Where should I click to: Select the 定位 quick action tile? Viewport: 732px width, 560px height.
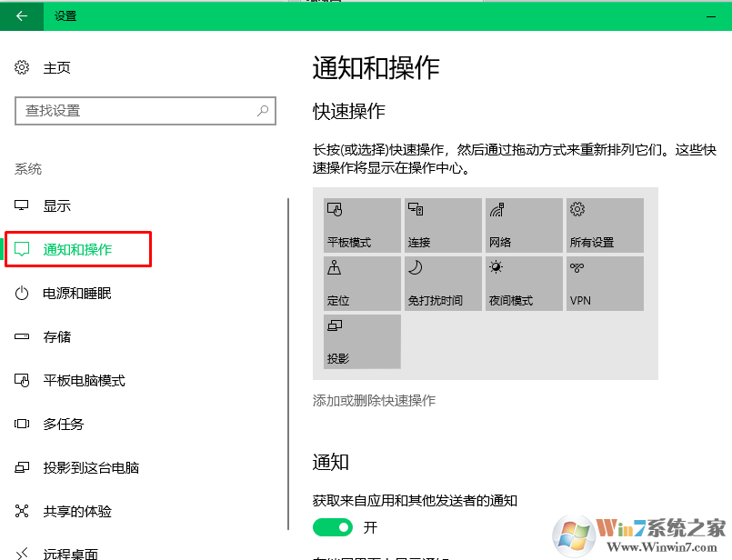tap(362, 284)
